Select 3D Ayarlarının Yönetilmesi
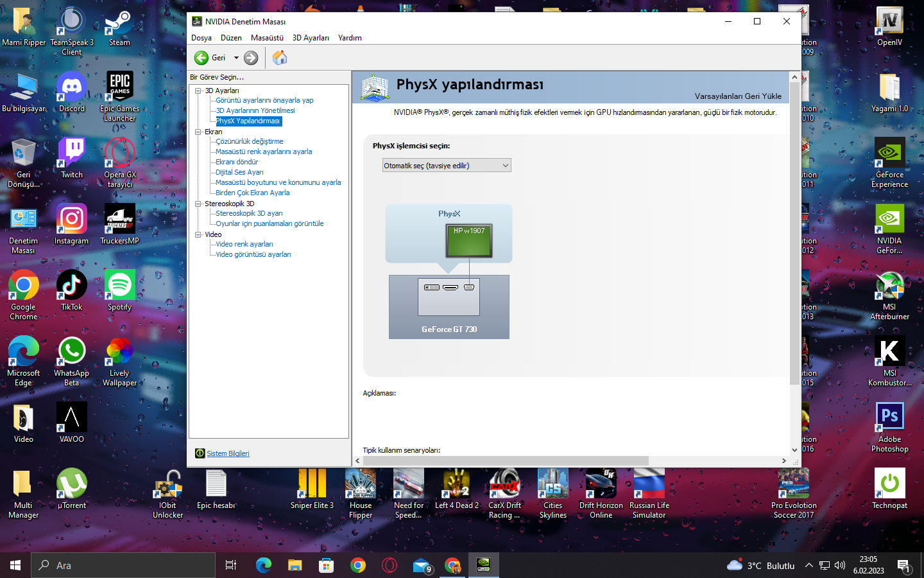Screen dimensions: 924x578 (255, 110)
